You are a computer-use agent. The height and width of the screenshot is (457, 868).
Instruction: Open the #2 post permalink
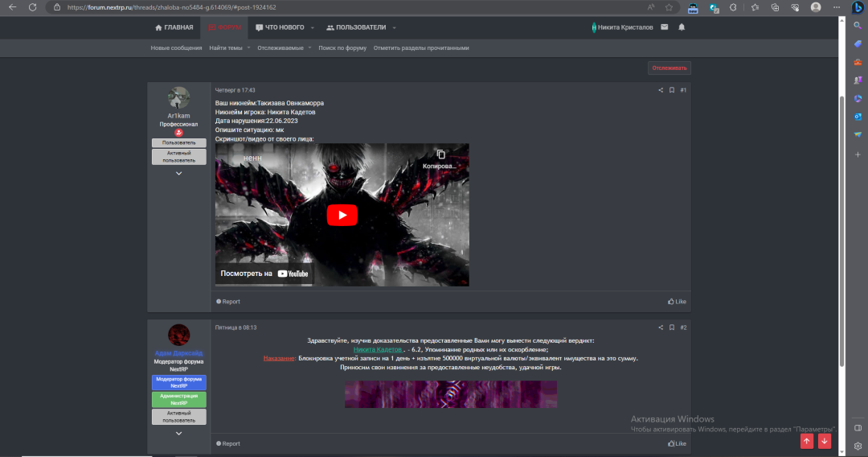(683, 327)
